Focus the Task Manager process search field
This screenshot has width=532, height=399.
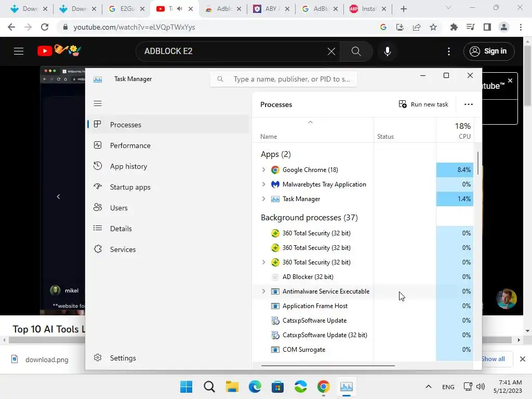[283, 79]
